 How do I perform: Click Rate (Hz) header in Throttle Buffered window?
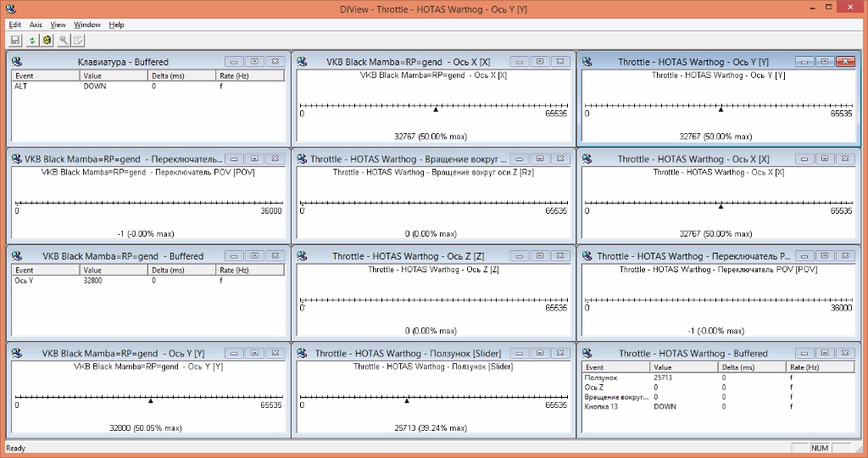pos(820,367)
